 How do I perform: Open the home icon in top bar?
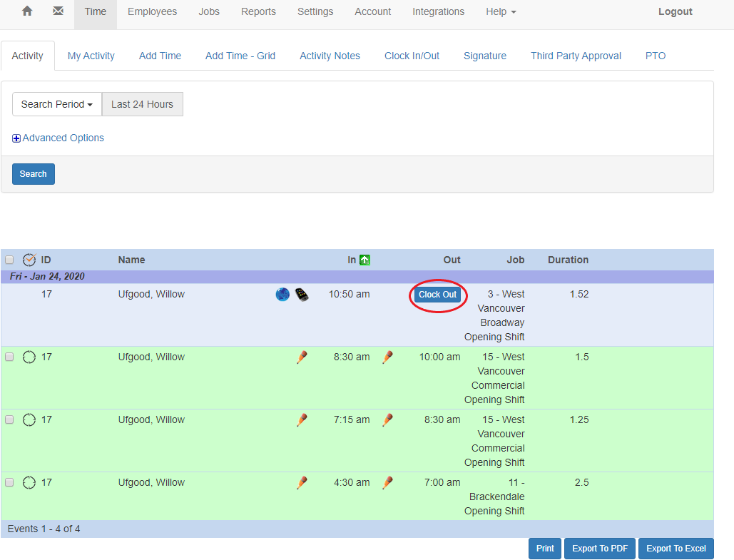tap(27, 11)
